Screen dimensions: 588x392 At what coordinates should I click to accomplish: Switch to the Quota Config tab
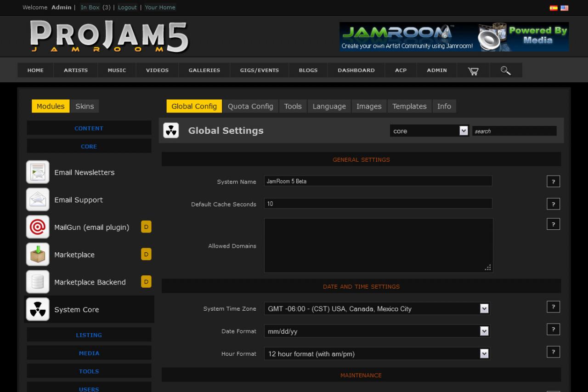[x=250, y=106]
